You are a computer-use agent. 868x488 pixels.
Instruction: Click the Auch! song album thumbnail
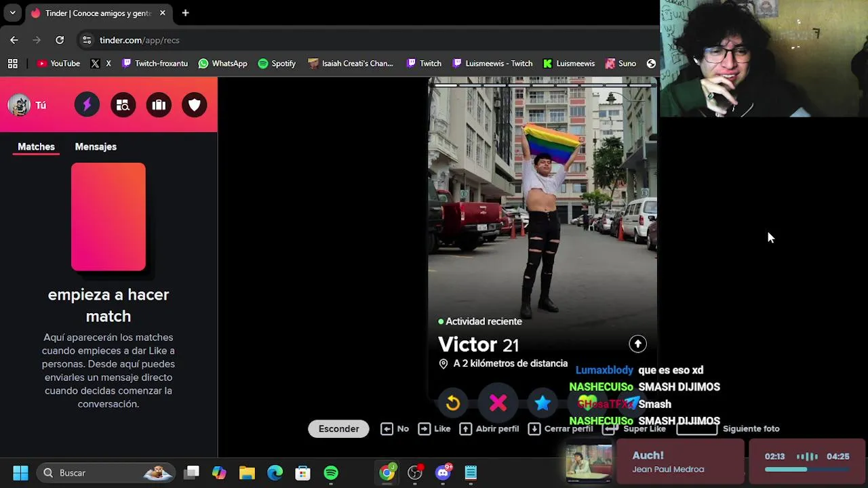[589, 463]
